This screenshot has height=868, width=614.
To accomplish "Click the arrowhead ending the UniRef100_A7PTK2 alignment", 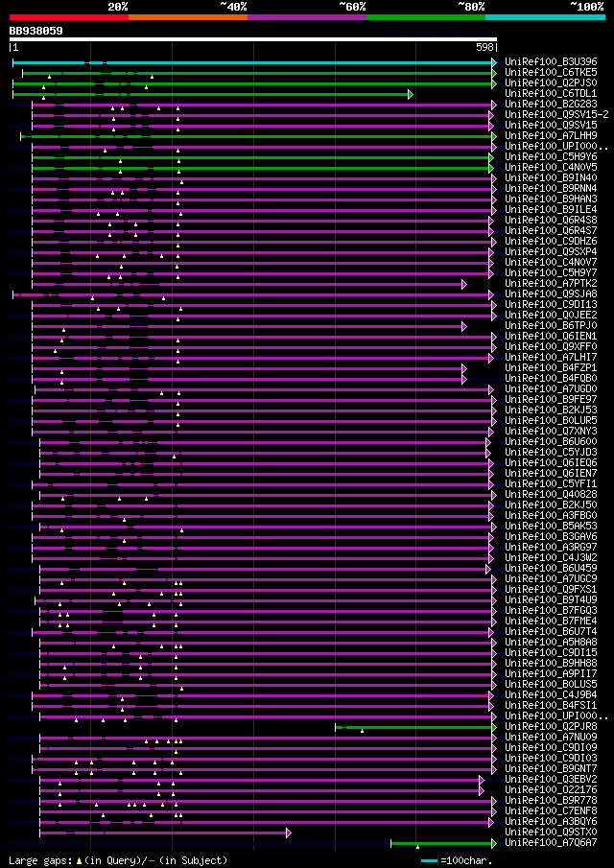I will 464,284.
